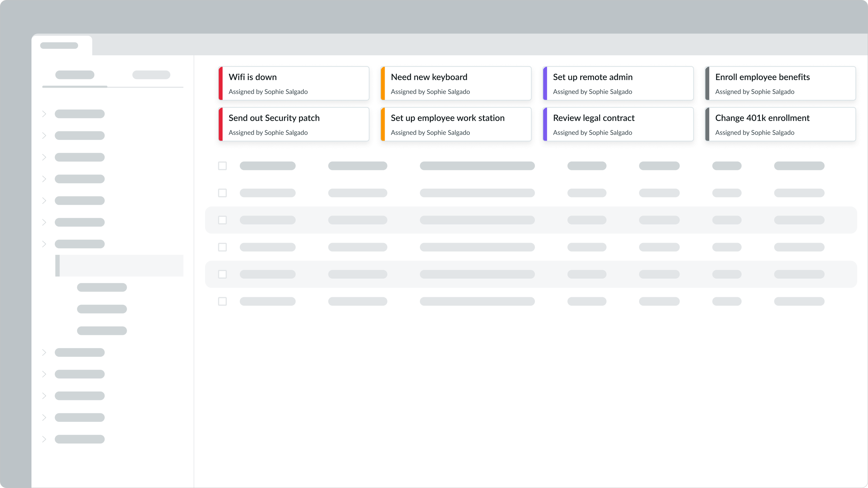Click the Send out Security patch card
The height and width of the screenshot is (488, 868).
tap(294, 124)
